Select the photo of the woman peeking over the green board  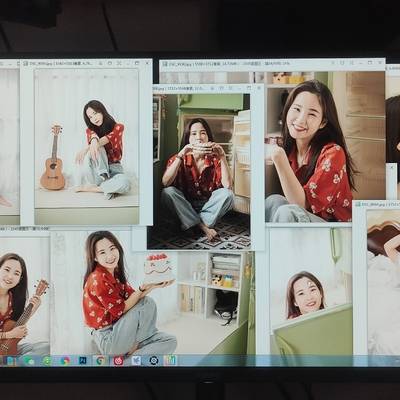pyautogui.click(x=311, y=291)
